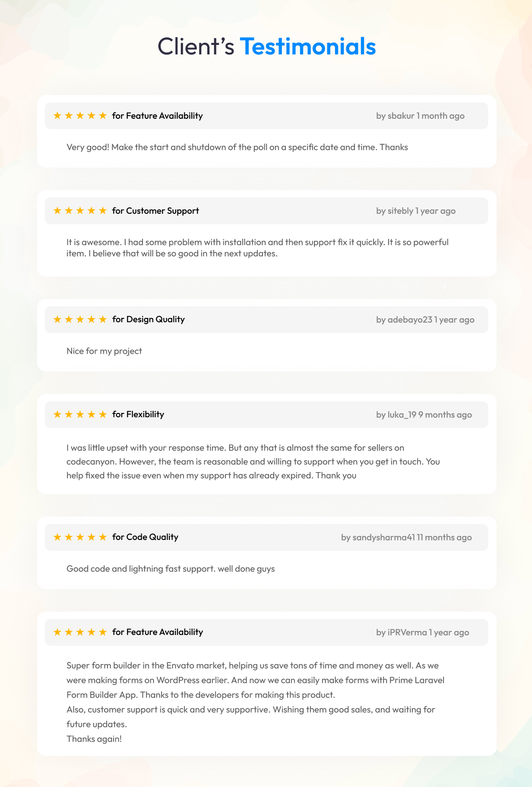The image size is (532, 787).
Task: Click the second star in iPRVerma's review
Action: [x=68, y=632]
